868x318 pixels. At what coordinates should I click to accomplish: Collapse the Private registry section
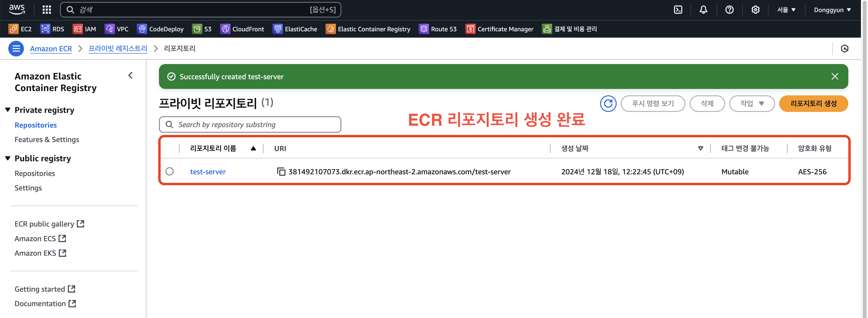point(8,110)
